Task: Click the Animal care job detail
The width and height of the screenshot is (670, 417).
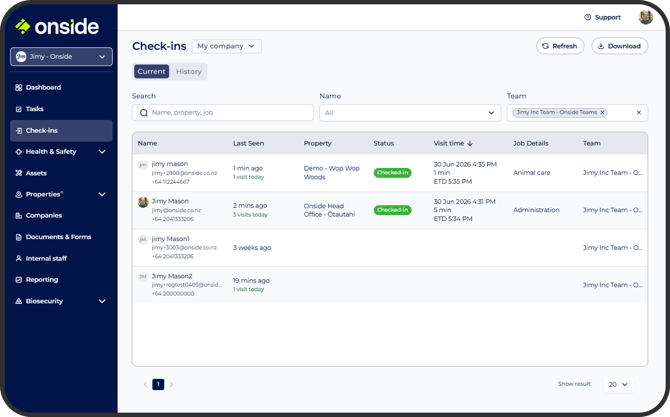Action: (532, 173)
